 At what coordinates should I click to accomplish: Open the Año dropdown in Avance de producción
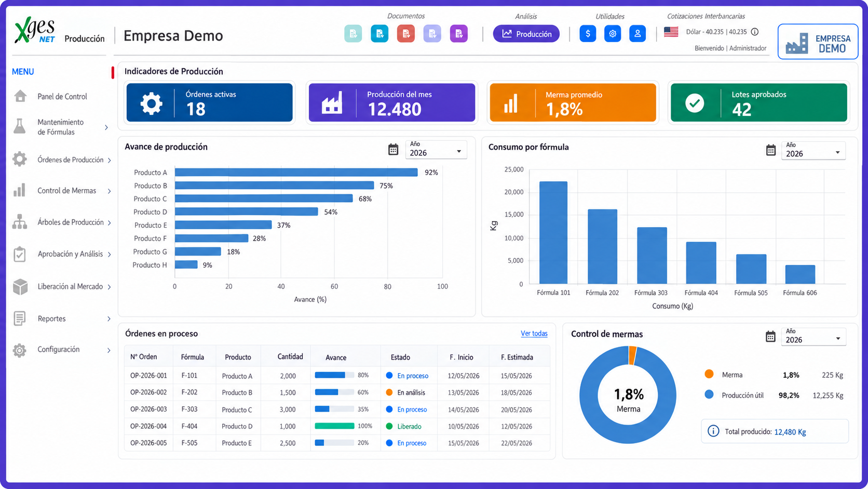[x=436, y=150]
